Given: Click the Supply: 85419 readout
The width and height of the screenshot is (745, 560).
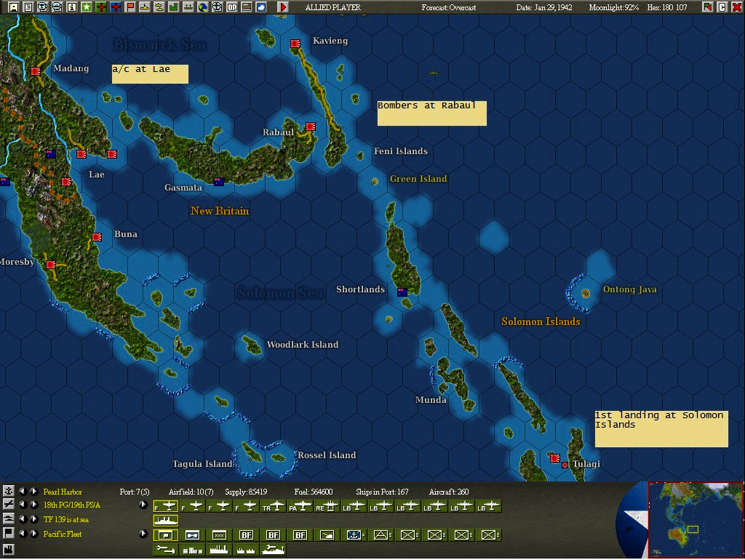Looking at the screenshot, I should [246, 492].
